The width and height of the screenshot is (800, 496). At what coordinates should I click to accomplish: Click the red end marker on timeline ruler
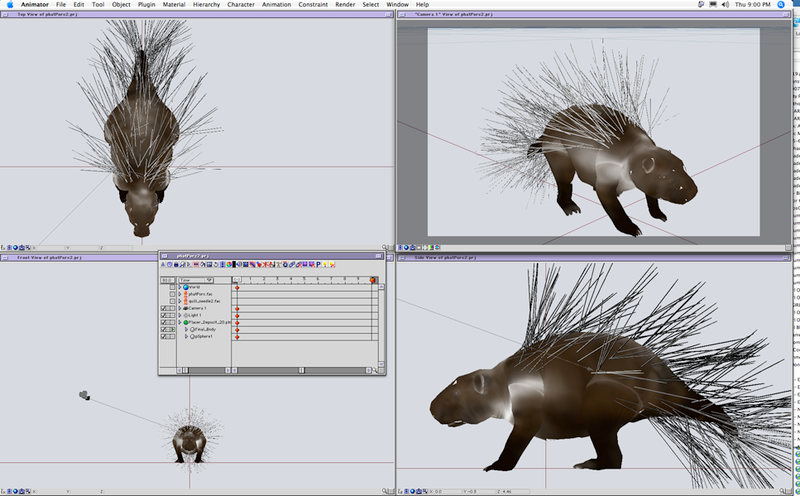pos(373,280)
